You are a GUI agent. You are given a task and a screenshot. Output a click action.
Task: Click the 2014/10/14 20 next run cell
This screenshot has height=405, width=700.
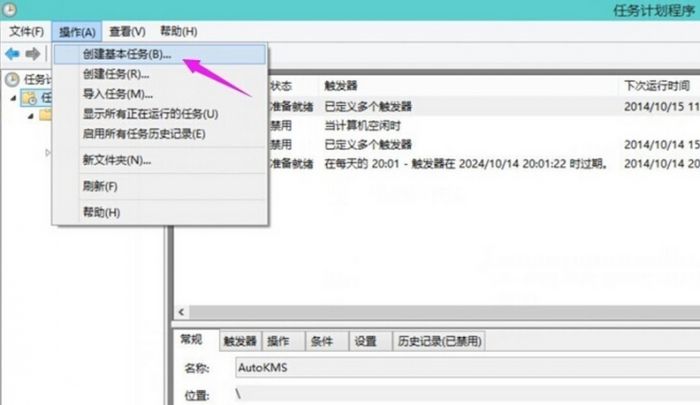662,164
